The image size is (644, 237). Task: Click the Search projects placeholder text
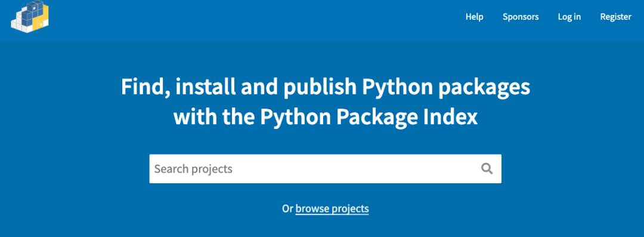[193, 169]
